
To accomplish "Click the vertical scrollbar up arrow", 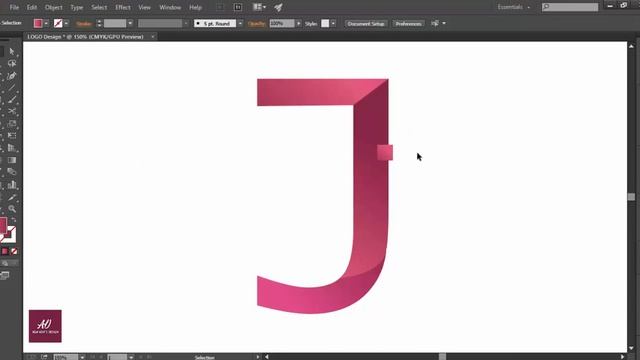I will pos(631,46).
